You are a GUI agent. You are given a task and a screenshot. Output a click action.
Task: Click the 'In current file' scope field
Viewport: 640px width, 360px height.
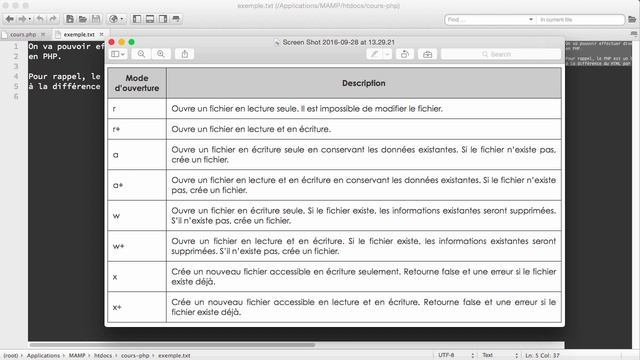coord(580,20)
